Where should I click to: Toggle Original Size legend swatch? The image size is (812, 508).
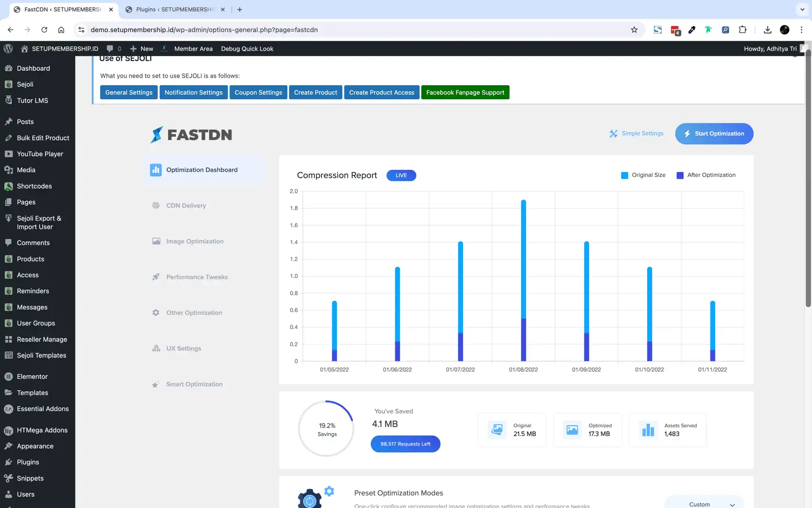[x=625, y=175]
